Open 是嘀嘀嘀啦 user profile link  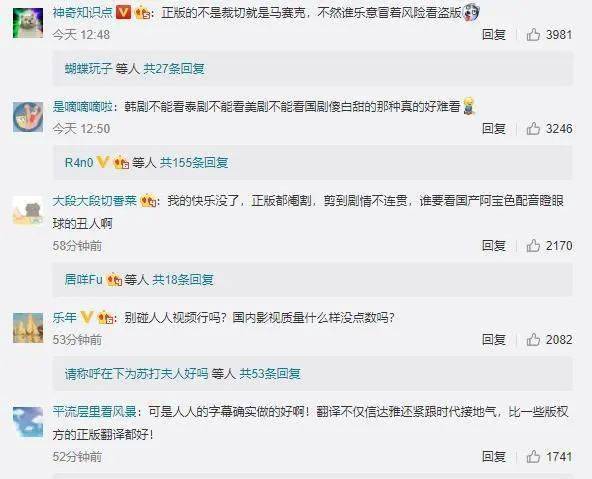pyautogui.click(x=83, y=107)
